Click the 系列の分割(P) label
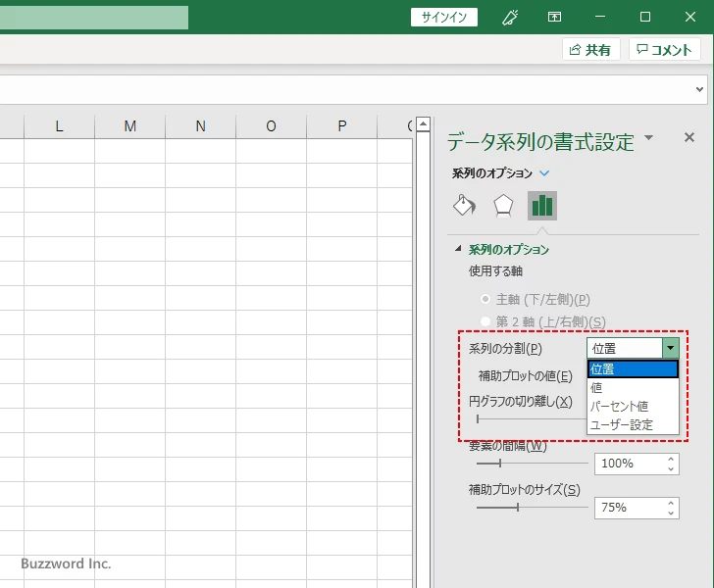Image resolution: width=714 pixels, height=588 pixels. (x=505, y=349)
